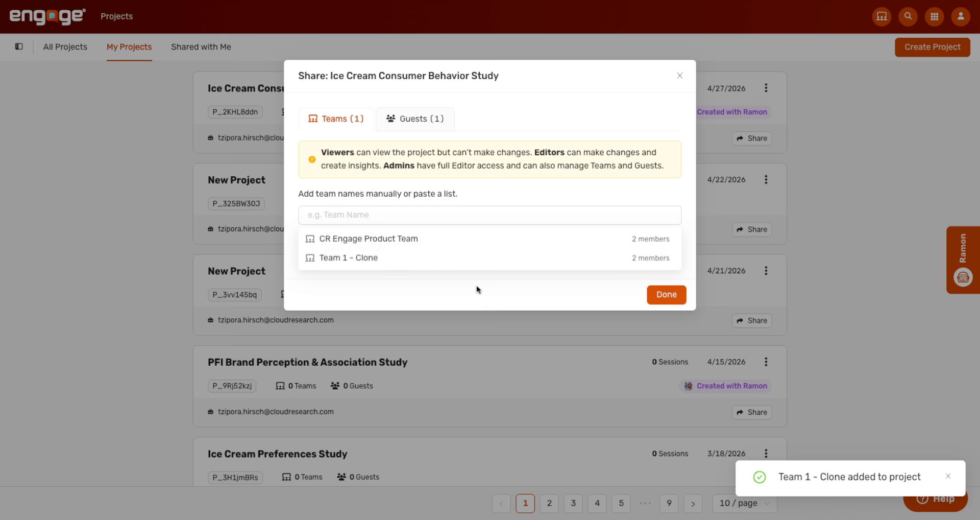Click Create Project button
This screenshot has width=980, height=520.
coord(932,47)
